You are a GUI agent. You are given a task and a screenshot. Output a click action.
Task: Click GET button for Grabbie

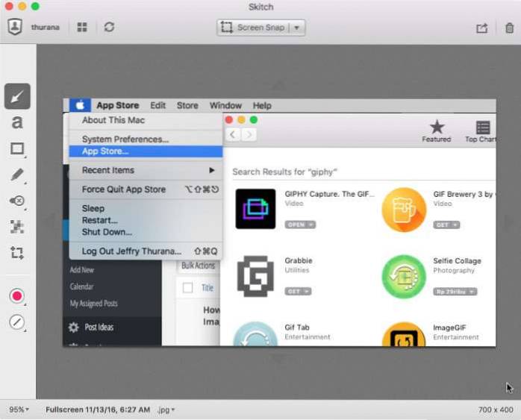(x=298, y=292)
